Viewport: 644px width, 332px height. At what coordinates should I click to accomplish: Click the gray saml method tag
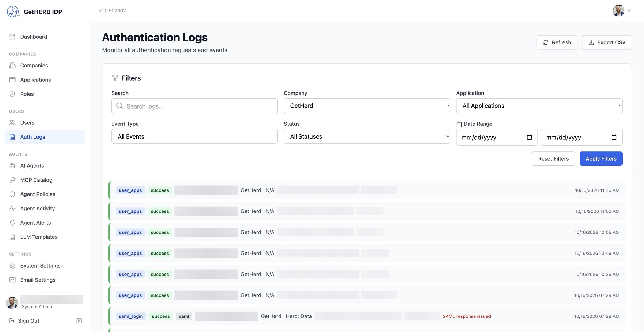click(184, 316)
